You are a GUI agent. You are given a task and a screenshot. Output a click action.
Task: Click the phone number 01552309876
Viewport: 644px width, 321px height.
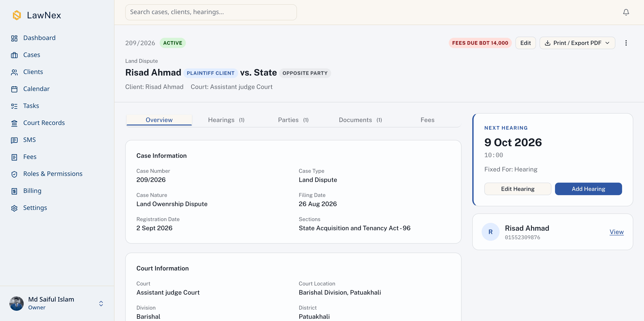(522, 237)
